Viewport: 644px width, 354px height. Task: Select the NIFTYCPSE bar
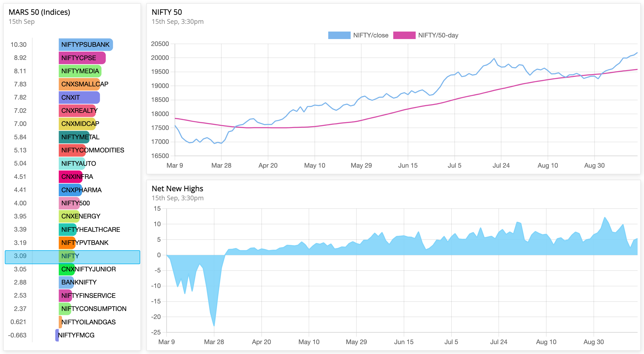(x=82, y=58)
